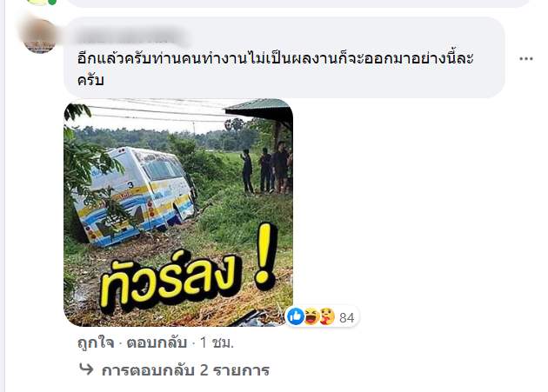Click the ทัวร์ลง yellow caption text
This screenshot has height=392, width=548.
click(x=170, y=281)
